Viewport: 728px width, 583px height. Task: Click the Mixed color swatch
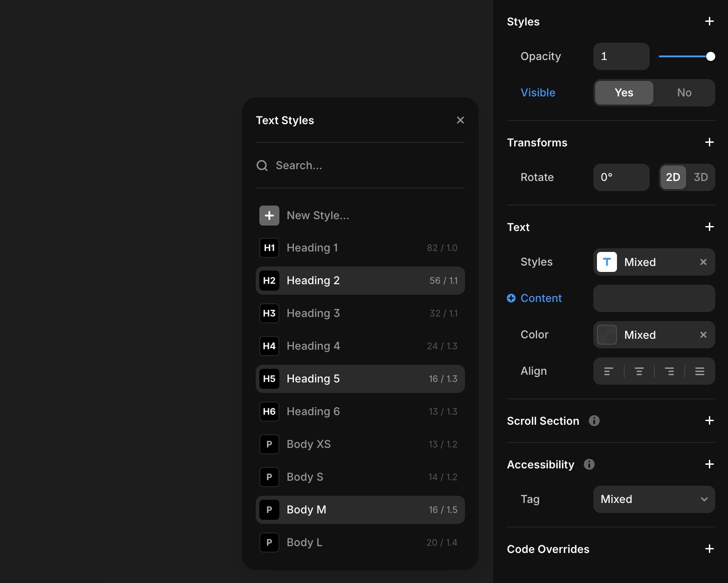click(607, 335)
